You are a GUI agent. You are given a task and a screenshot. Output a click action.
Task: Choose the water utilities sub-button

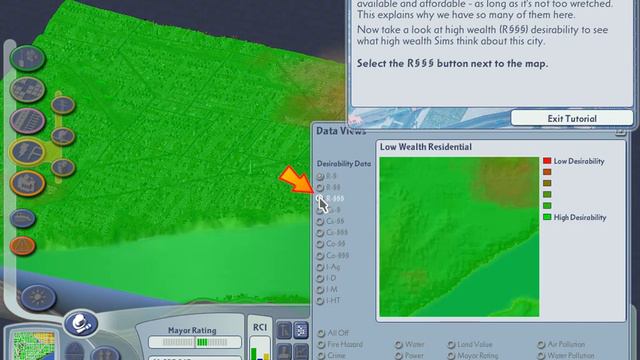(63, 136)
